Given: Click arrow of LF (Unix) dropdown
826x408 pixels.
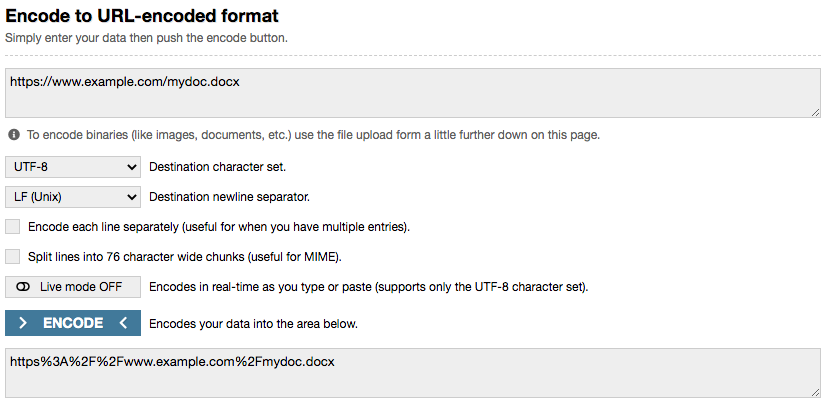Looking at the screenshot, I should (132, 197).
